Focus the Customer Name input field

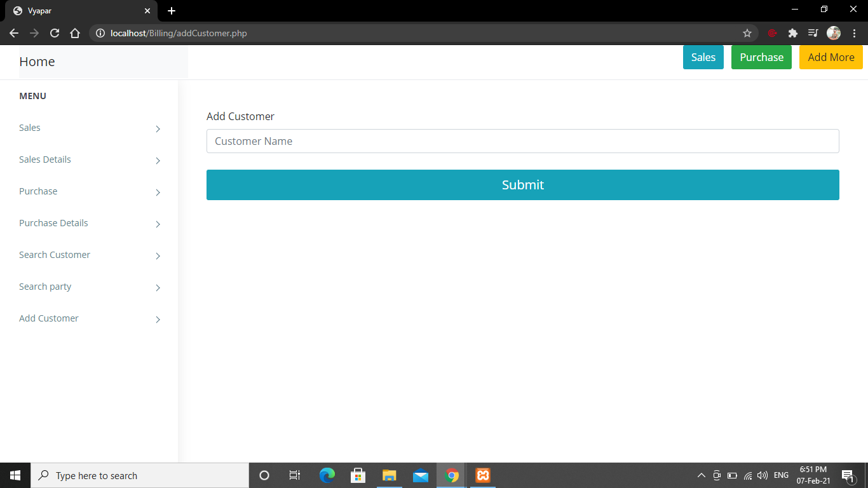click(523, 141)
